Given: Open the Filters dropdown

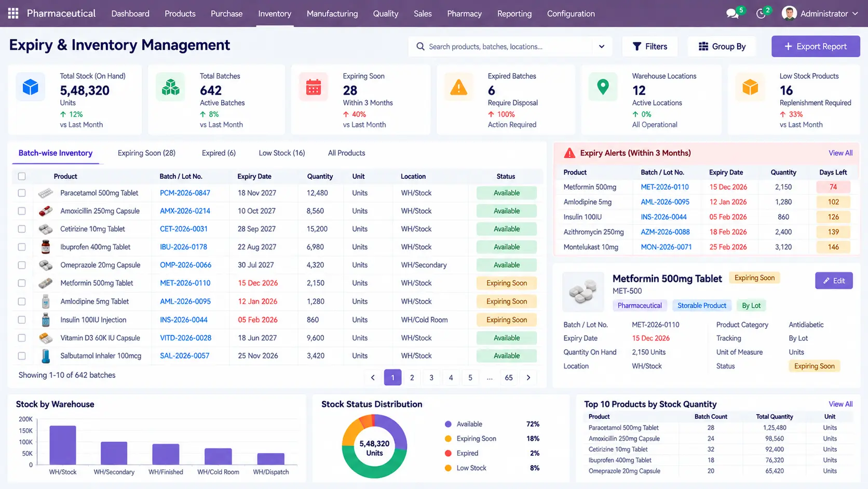Looking at the screenshot, I should pyautogui.click(x=650, y=47).
